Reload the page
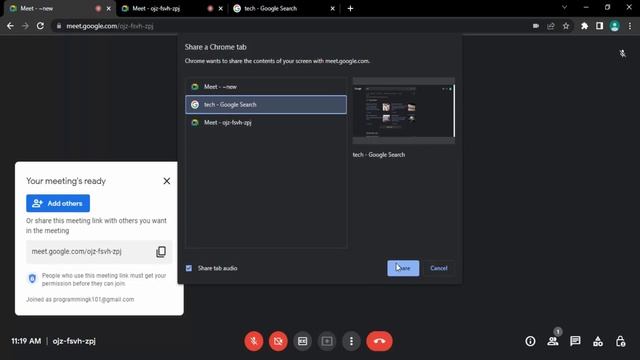 (40, 26)
